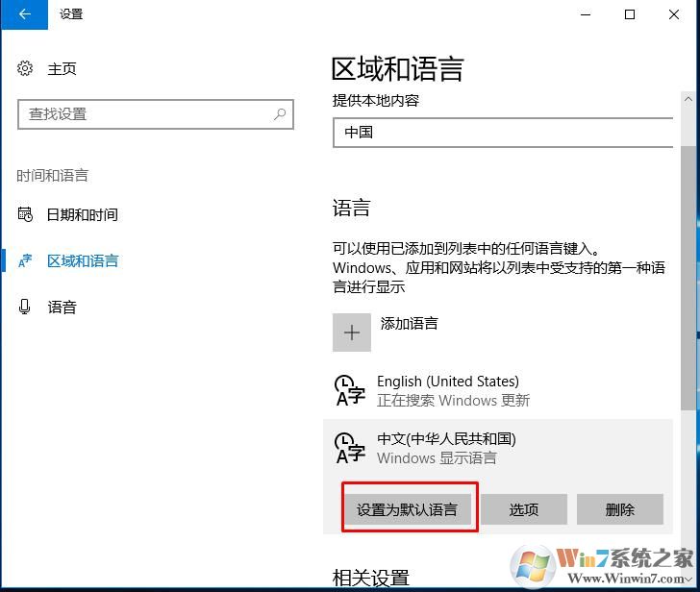Click the 语言 section heading
Image resolution: width=700 pixels, height=592 pixels.
point(351,208)
